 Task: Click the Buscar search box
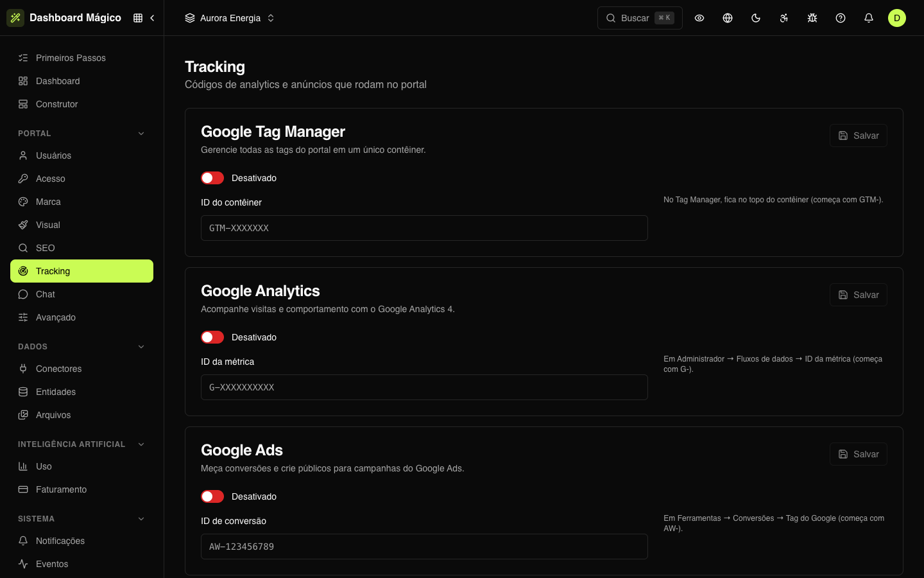coord(640,18)
